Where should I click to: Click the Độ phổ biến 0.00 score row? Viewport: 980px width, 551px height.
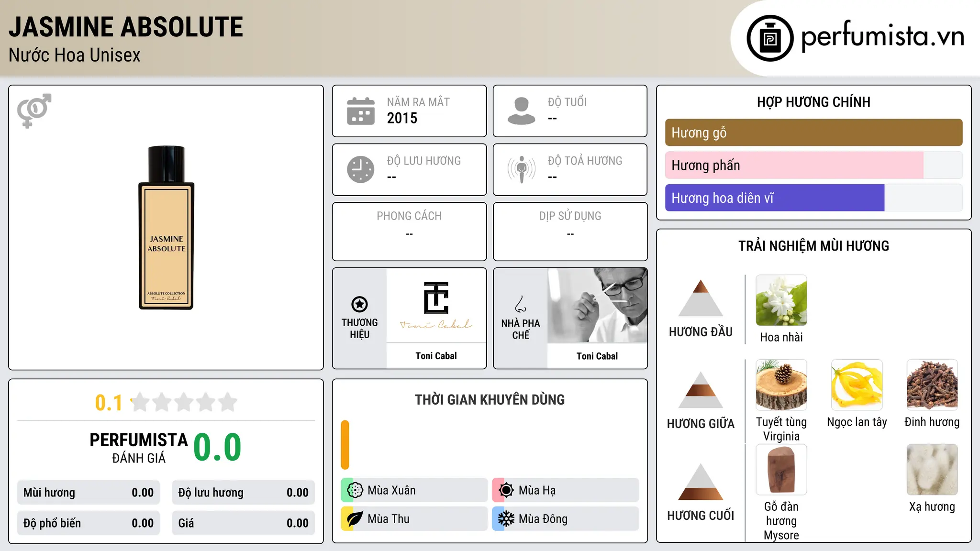(x=89, y=523)
